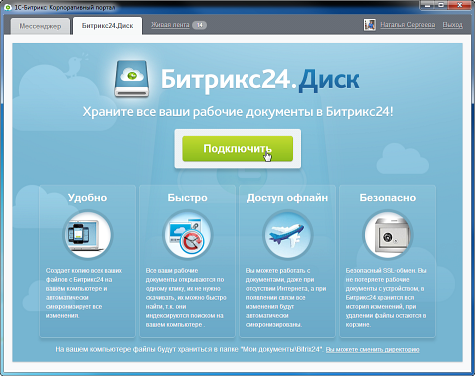475x376 pixels.
Task: Minimize the 1С-Битрикс window
Action: 428,5
